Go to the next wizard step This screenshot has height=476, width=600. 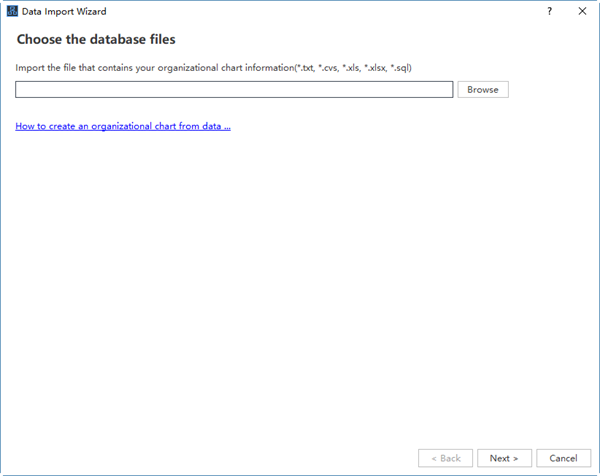click(504, 458)
